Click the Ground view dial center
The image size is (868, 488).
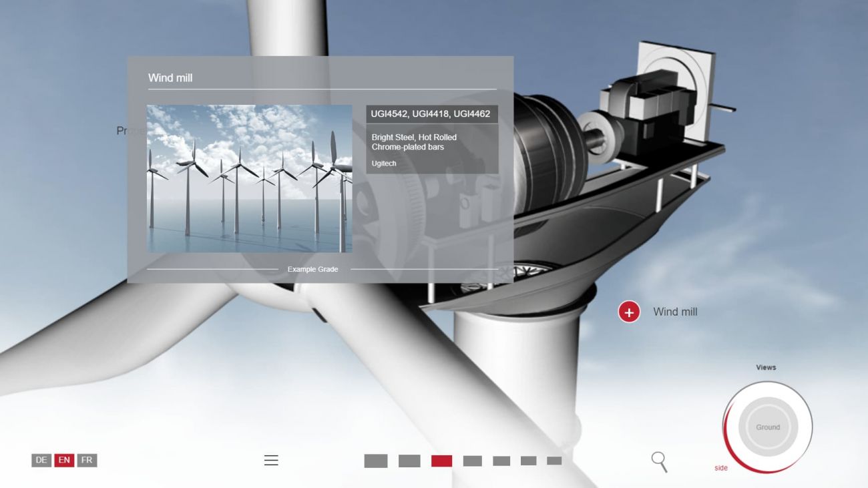click(768, 427)
